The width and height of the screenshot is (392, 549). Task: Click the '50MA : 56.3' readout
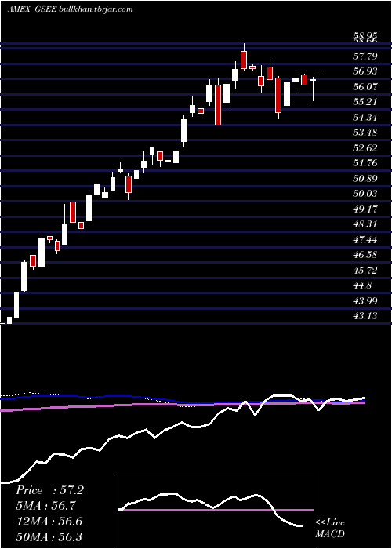(x=49, y=536)
